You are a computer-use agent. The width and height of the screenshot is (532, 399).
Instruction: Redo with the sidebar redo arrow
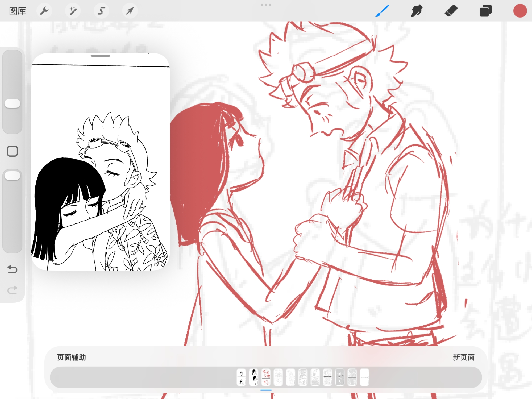(x=13, y=290)
